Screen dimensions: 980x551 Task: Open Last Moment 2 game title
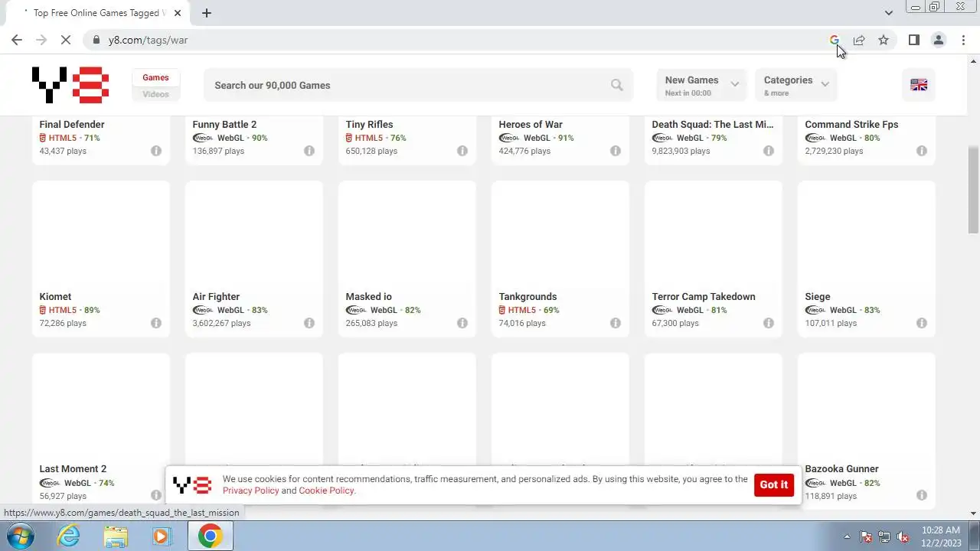pos(73,469)
